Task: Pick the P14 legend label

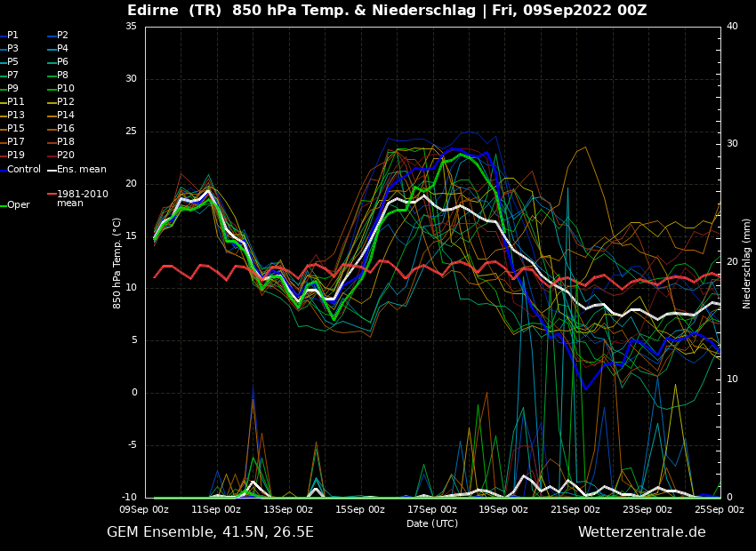Action: coord(66,116)
